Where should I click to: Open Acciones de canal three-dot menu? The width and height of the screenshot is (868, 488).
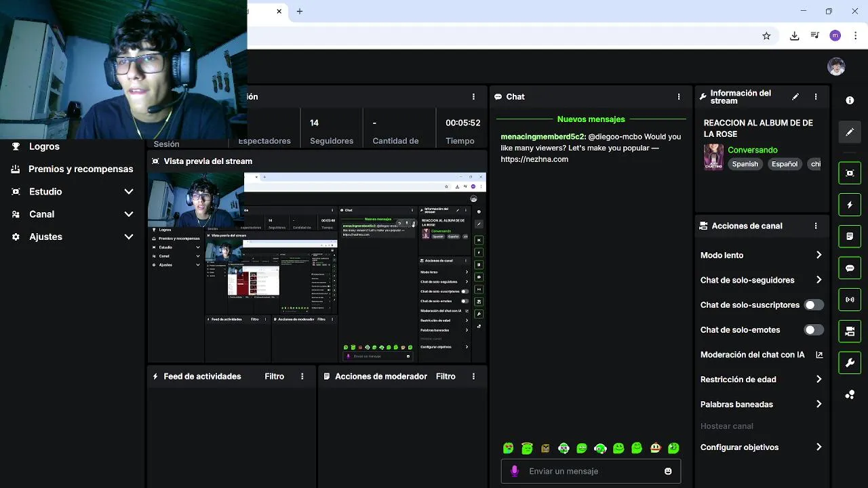click(816, 226)
